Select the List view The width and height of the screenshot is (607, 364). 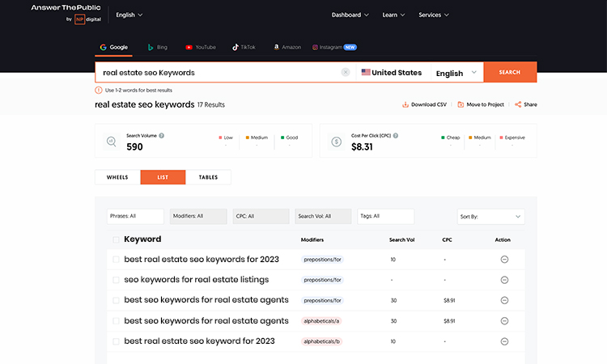pyautogui.click(x=163, y=177)
